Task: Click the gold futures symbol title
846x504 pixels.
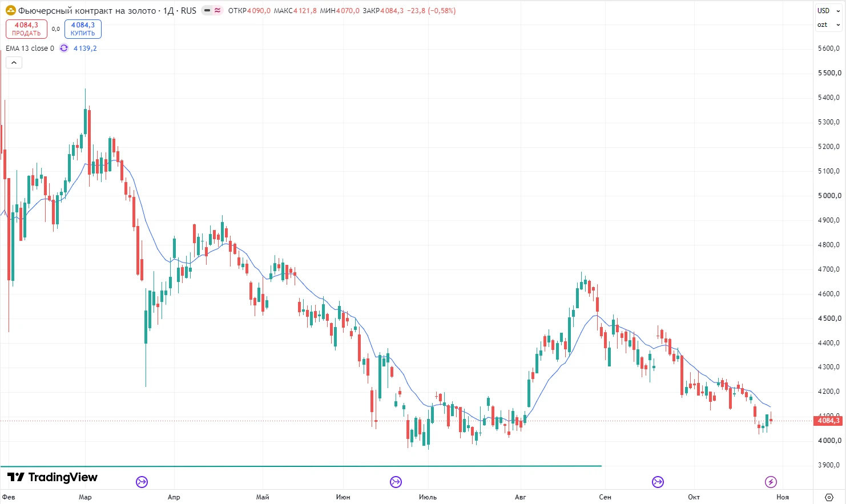Action: pyautogui.click(x=107, y=10)
